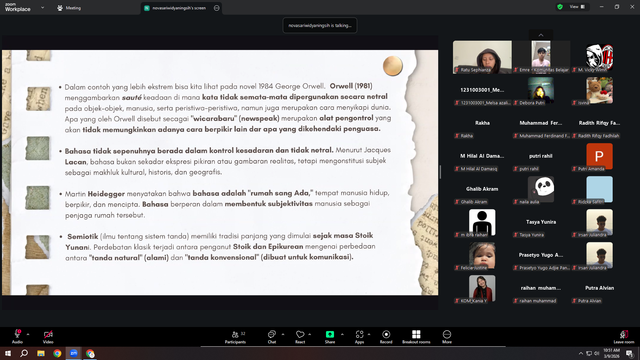
Task: Expand share options arrow beside Share
Action: point(342,334)
